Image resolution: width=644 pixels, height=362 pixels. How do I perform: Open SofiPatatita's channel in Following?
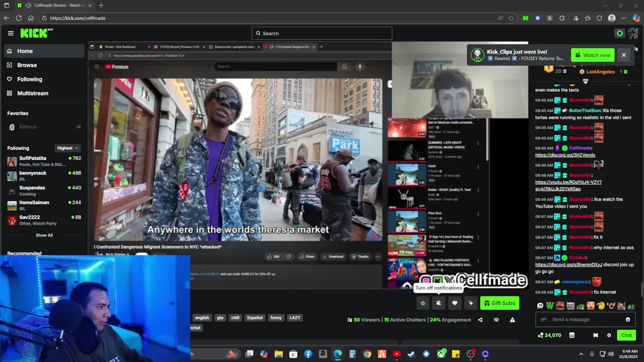(x=44, y=161)
